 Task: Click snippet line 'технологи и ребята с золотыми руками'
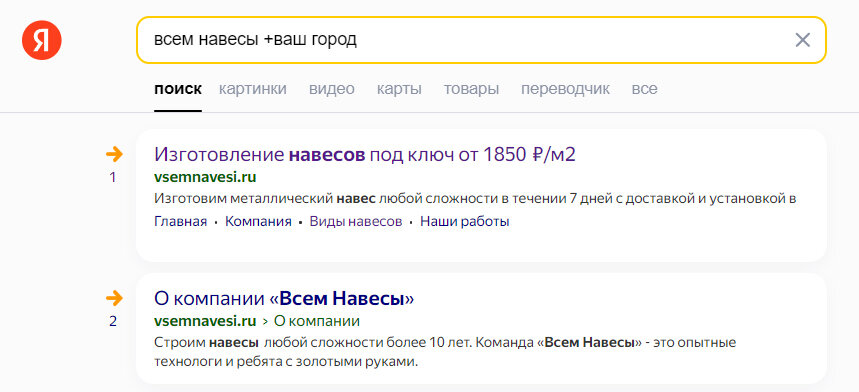click(285, 362)
